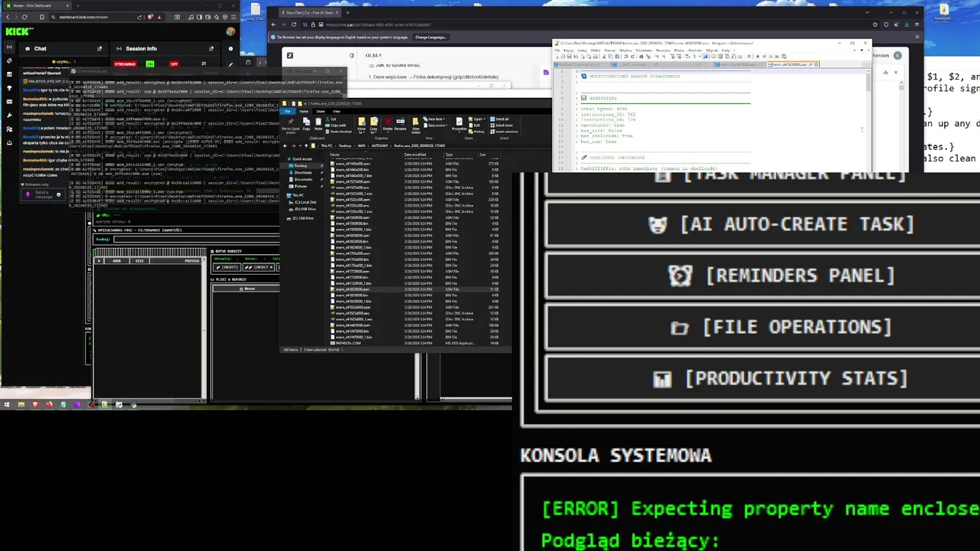Click Pin to Quick access in Explorer ribbon
The width and height of the screenshot is (980, 551).
pos(291,125)
